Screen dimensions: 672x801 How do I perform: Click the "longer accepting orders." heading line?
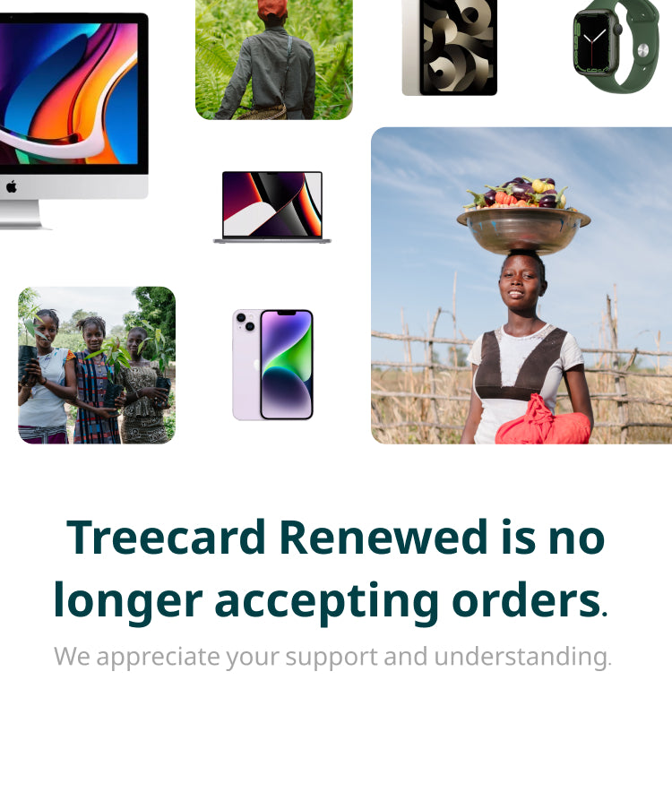point(331,600)
